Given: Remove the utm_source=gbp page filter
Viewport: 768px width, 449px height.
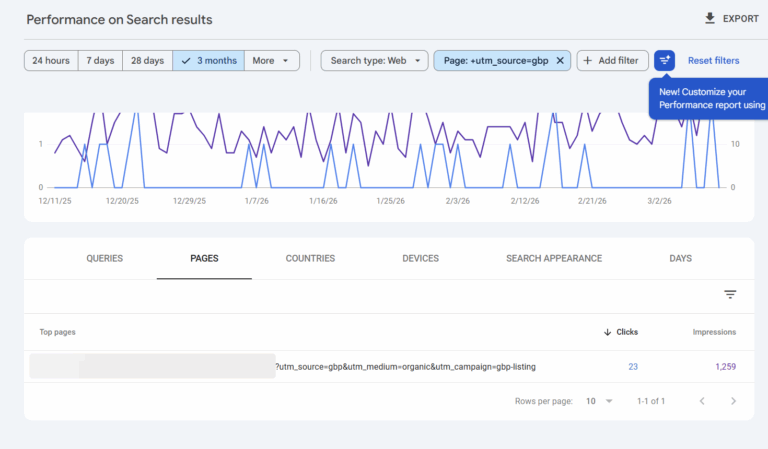Looking at the screenshot, I should (560, 61).
